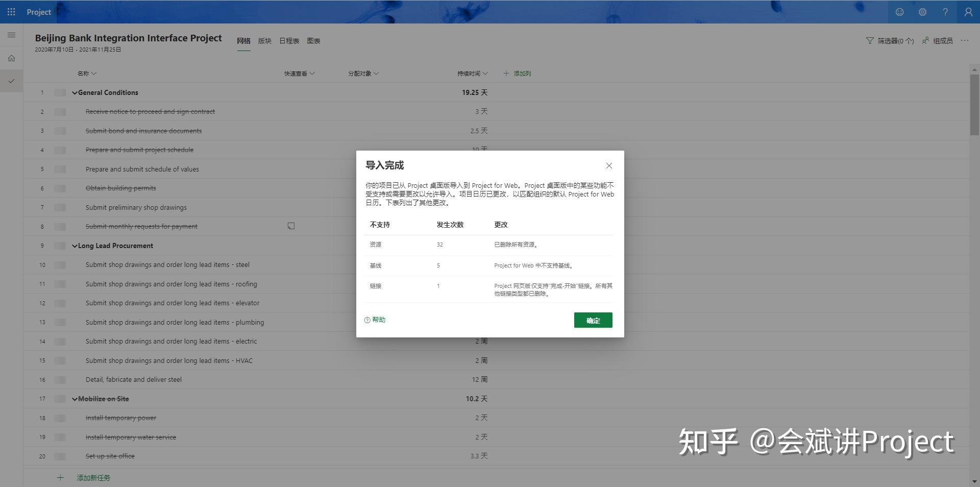Open the more options ellipsis
This screenshot has height=487, width=980.
[964, 40]
